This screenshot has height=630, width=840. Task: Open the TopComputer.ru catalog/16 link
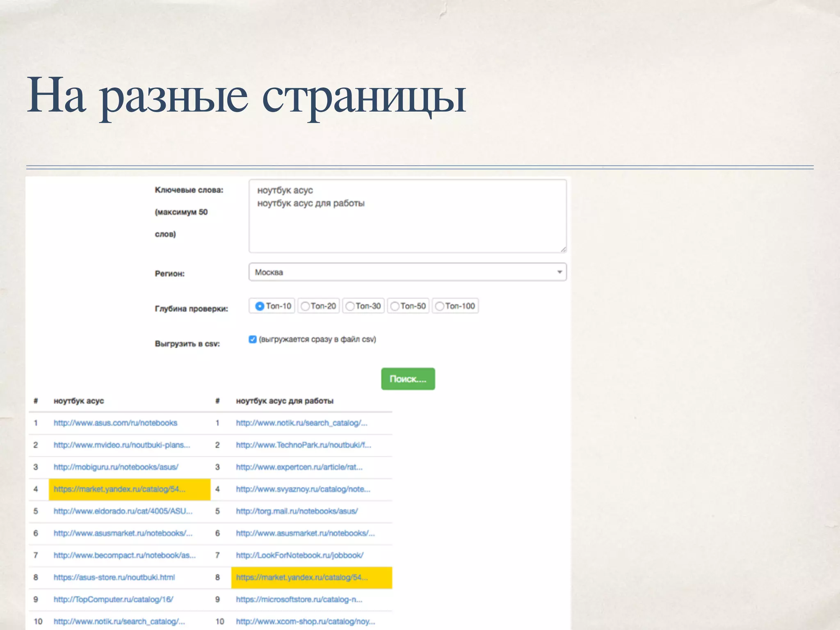click(x=113, y=600)
